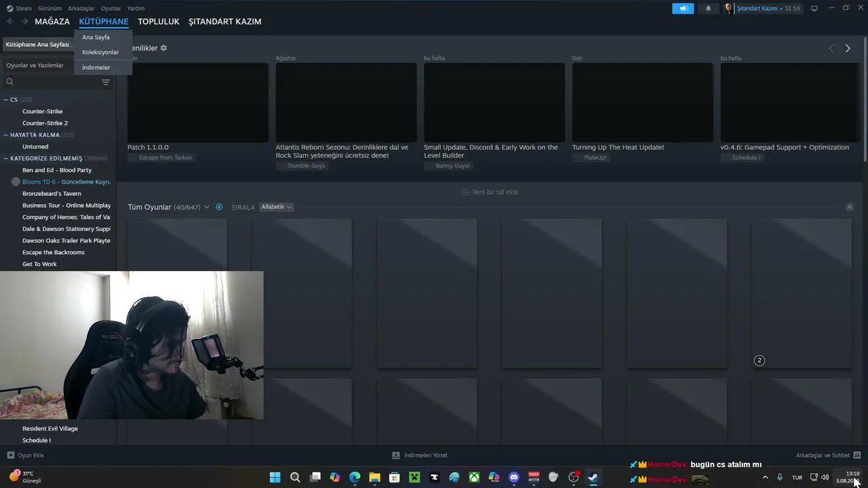Open the Steam announcements megaphone button

click(x=683, y=8)
